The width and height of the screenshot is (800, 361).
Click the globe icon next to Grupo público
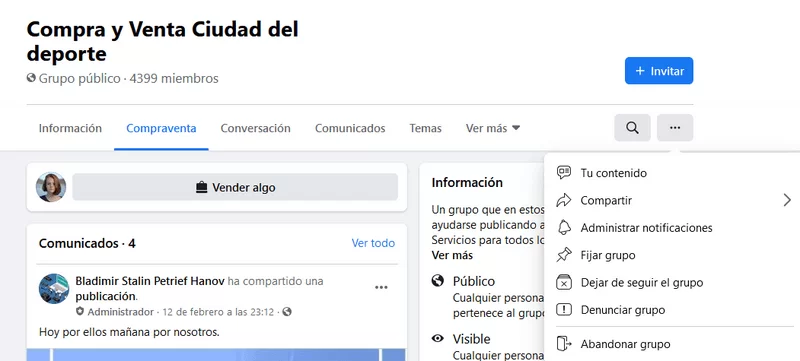[x=31, y=78]
